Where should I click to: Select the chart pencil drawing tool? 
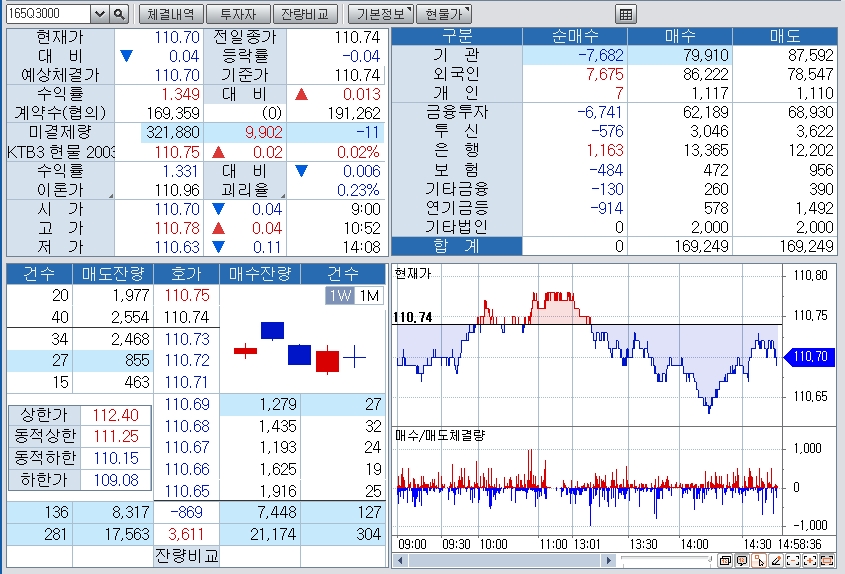776,561
